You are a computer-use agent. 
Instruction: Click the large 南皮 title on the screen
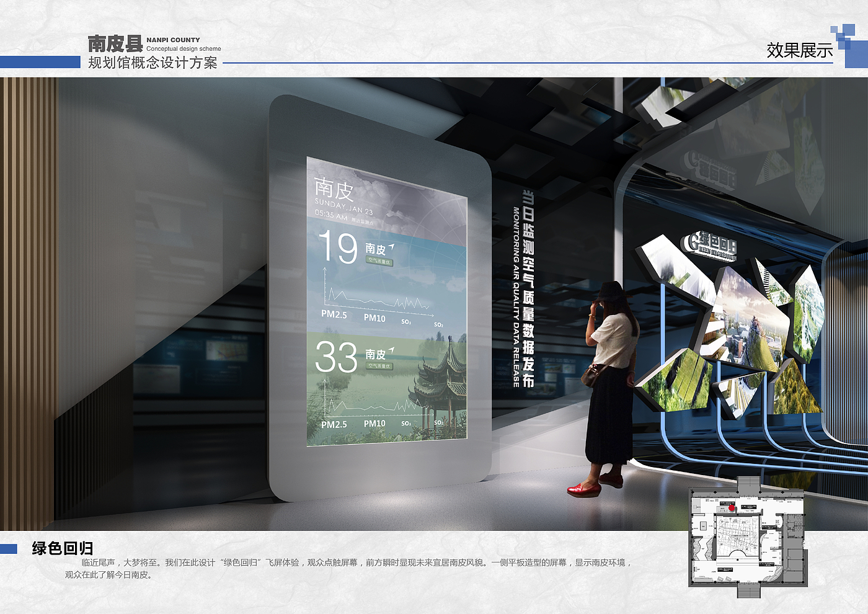[334, 188]
